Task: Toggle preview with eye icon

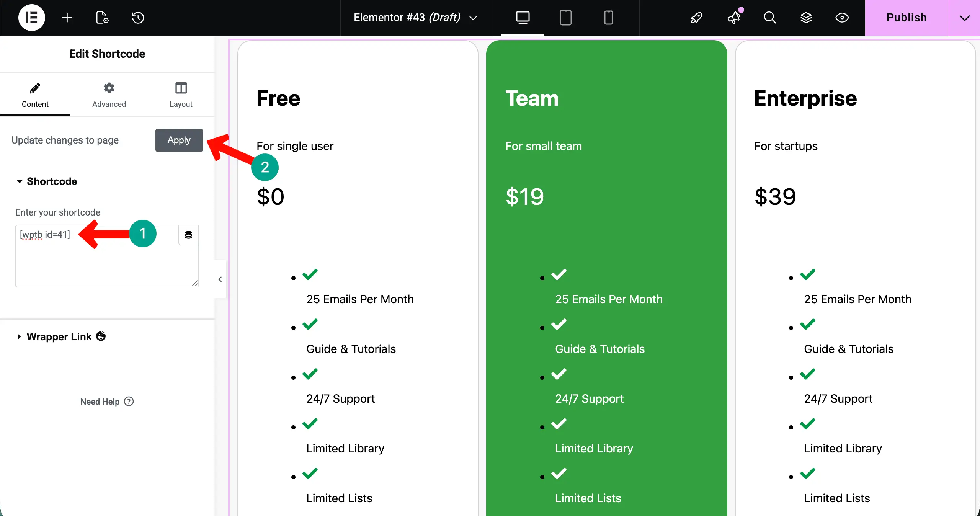Action: pyautogui.click(x=842, y=18)
